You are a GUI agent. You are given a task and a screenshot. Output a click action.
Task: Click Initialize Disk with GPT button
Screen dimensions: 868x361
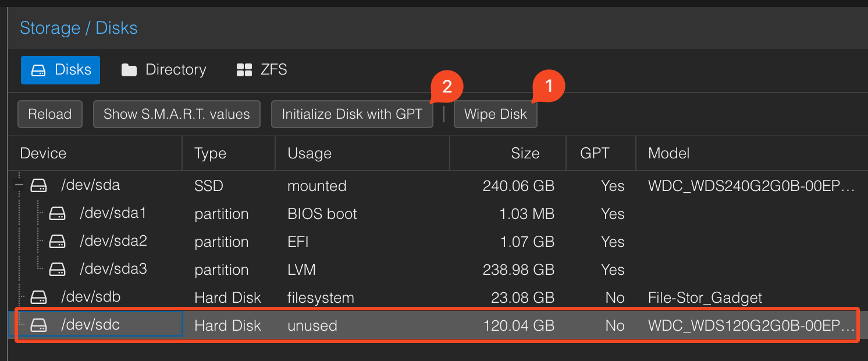click(353, 114)
